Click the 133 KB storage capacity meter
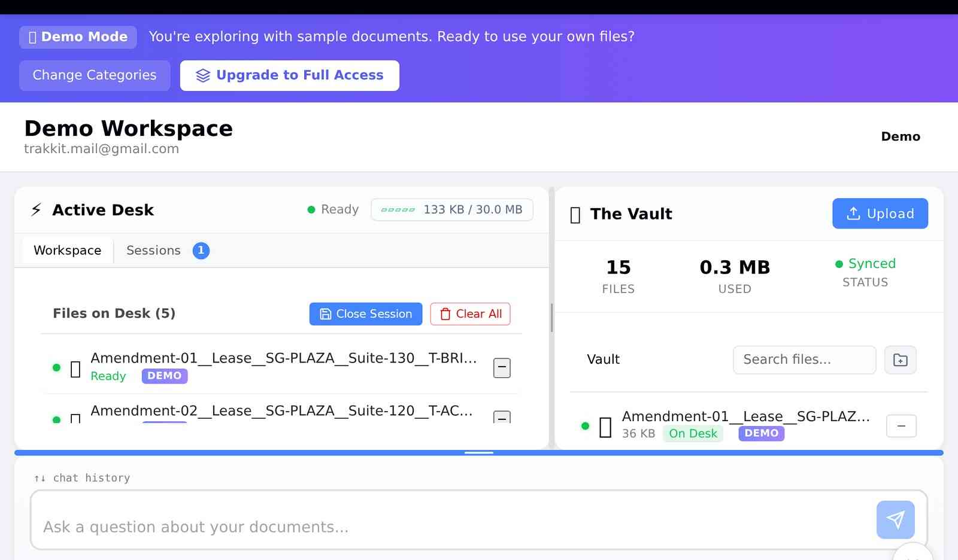This screenshot has height=560, width=958. (452, 209)
